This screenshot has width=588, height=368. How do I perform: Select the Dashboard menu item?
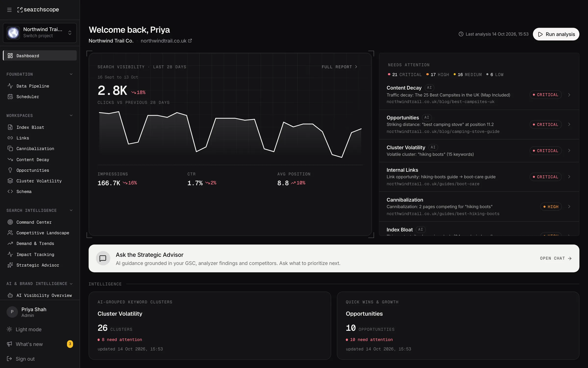40,56
